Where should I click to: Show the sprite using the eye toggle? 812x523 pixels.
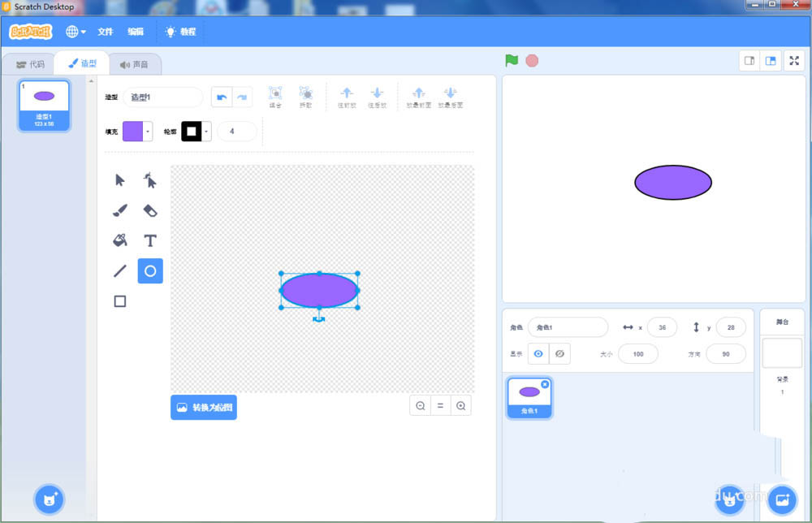point(538,353)
